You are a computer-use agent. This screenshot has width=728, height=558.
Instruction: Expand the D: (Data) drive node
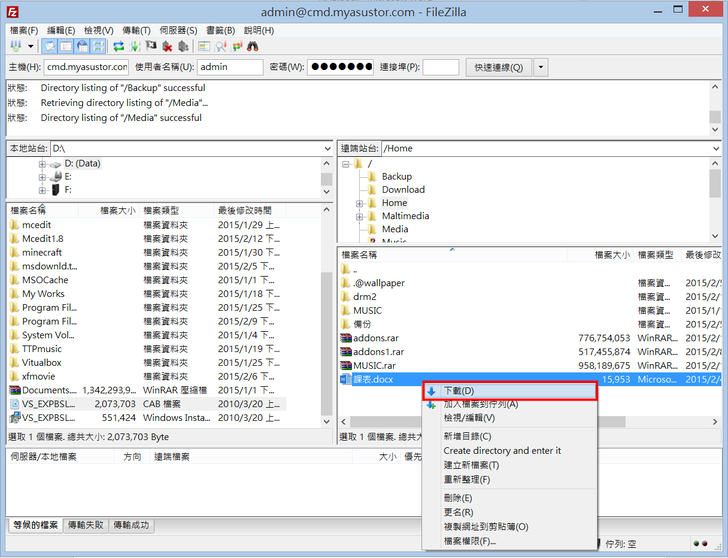pos(43,164)
